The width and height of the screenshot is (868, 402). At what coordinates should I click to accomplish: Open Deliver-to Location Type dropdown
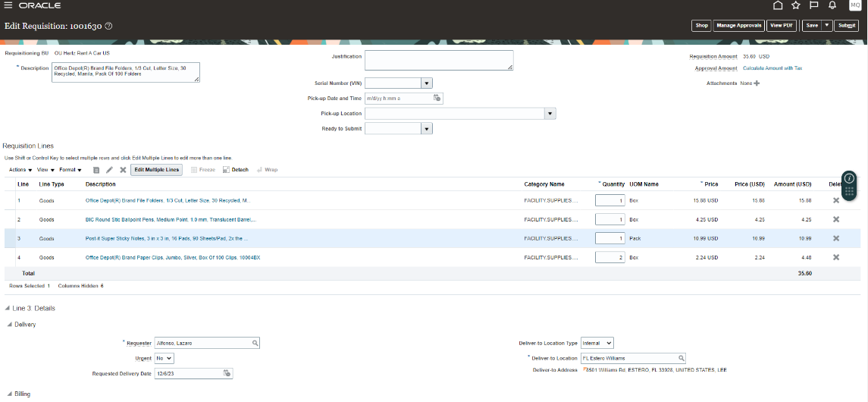[x=597, y=344]
